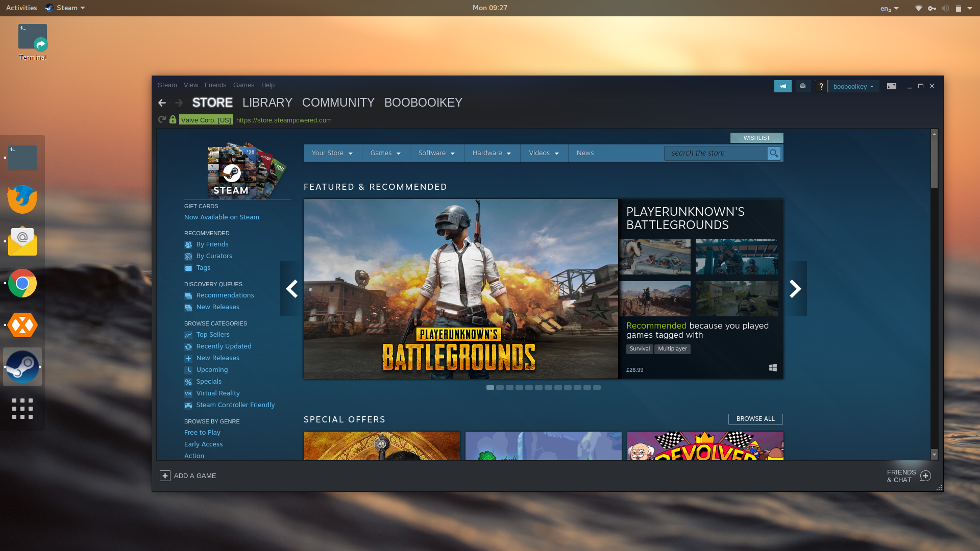Open the Games menu in menu bar
Viewport: 980px width, 551px height.
click(243, 85)
